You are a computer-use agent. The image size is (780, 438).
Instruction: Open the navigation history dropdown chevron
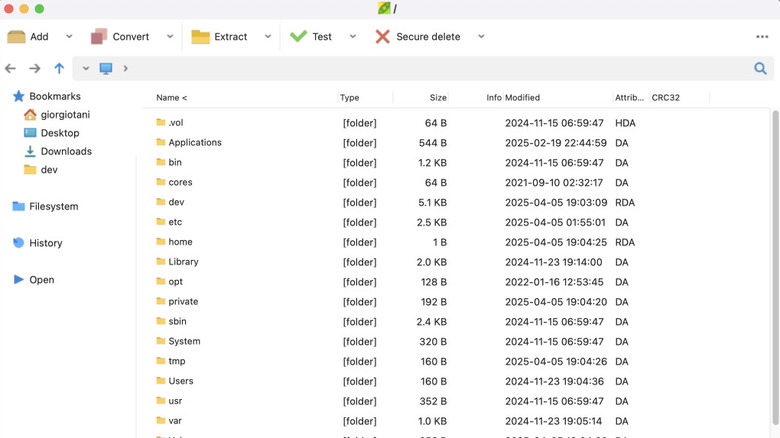[86, 68]
